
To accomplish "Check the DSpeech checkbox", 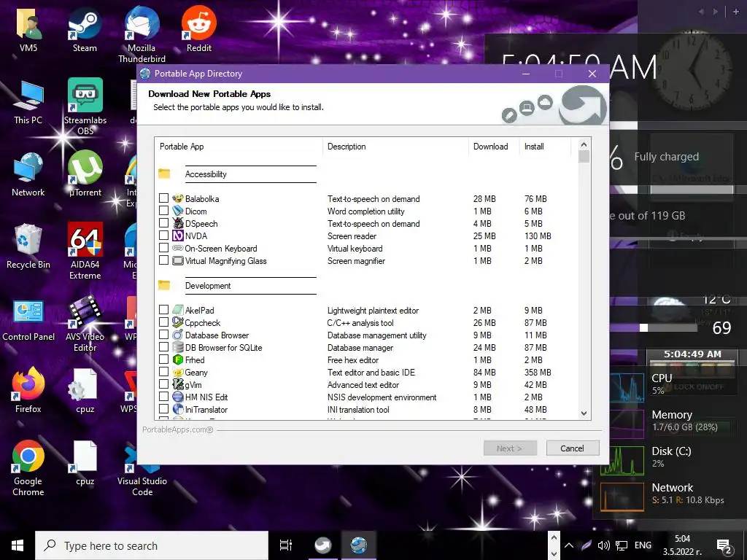I will click(x=163, y=223).
